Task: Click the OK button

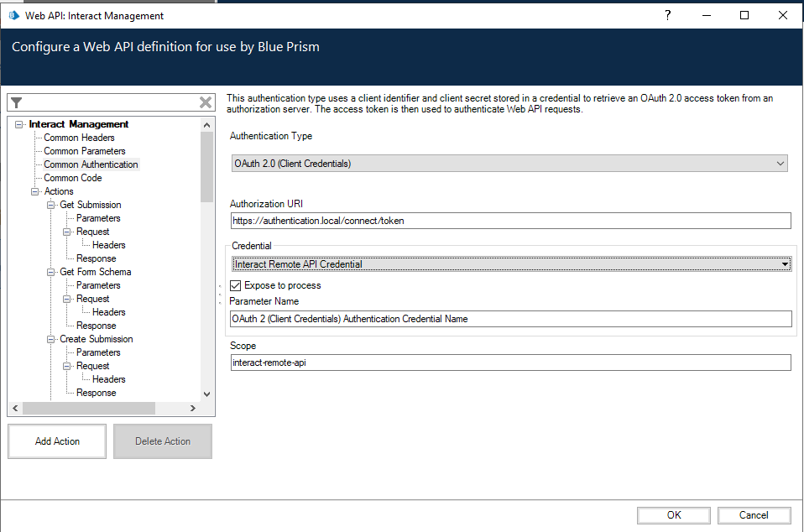Action: (x=673, y=515)
